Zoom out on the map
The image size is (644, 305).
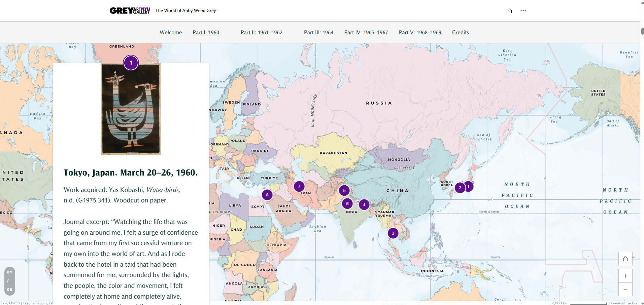point(625,290)
